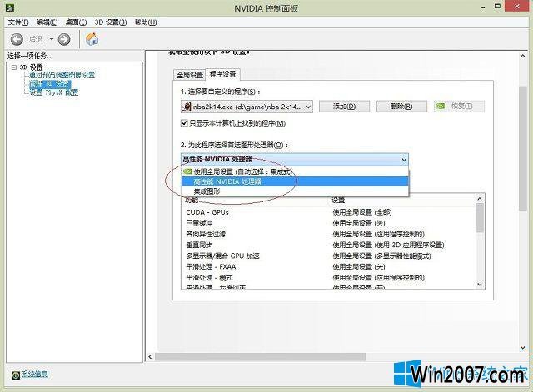Open the nba2k14.exe program dropdown

(x=247, y=107)
